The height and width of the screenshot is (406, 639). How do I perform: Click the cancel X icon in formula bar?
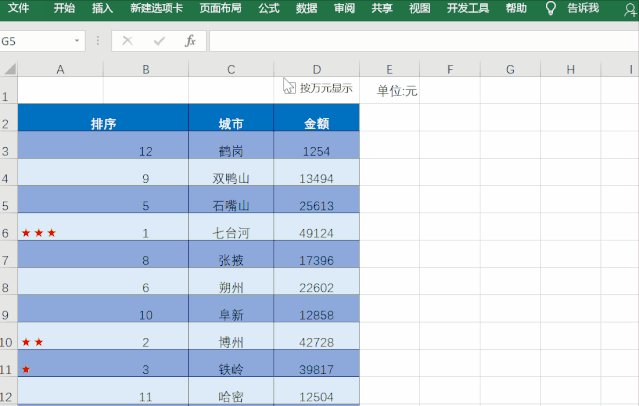tap(128, 41)
